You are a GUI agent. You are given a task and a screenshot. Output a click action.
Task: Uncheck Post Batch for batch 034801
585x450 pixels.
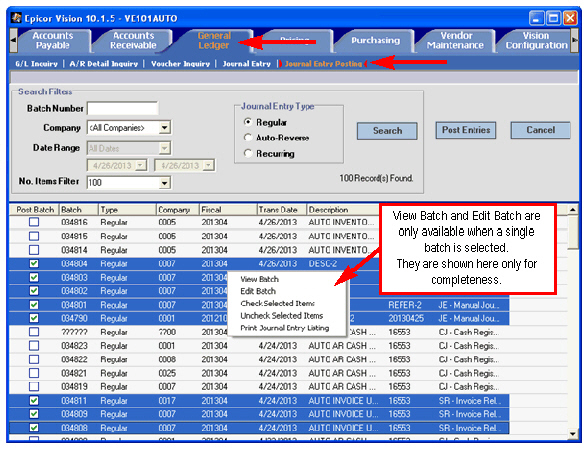coord(34,305)
